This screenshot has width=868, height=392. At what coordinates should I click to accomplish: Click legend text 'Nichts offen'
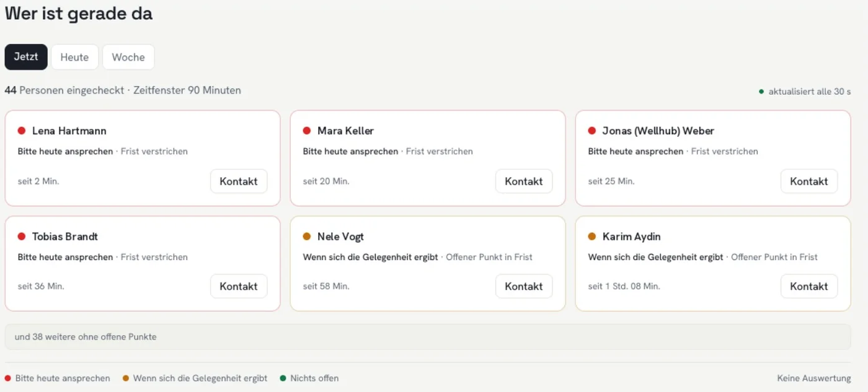(x=314, y=378)
